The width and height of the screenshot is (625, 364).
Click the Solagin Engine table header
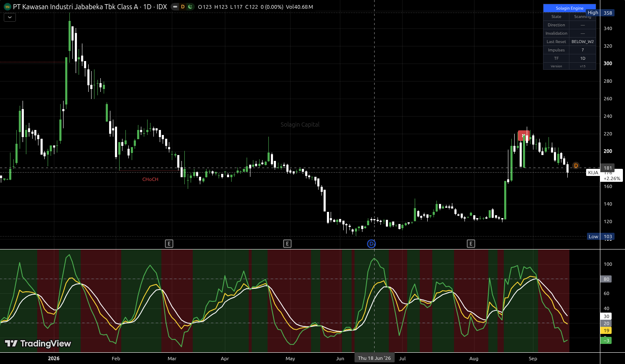(569, 8)
